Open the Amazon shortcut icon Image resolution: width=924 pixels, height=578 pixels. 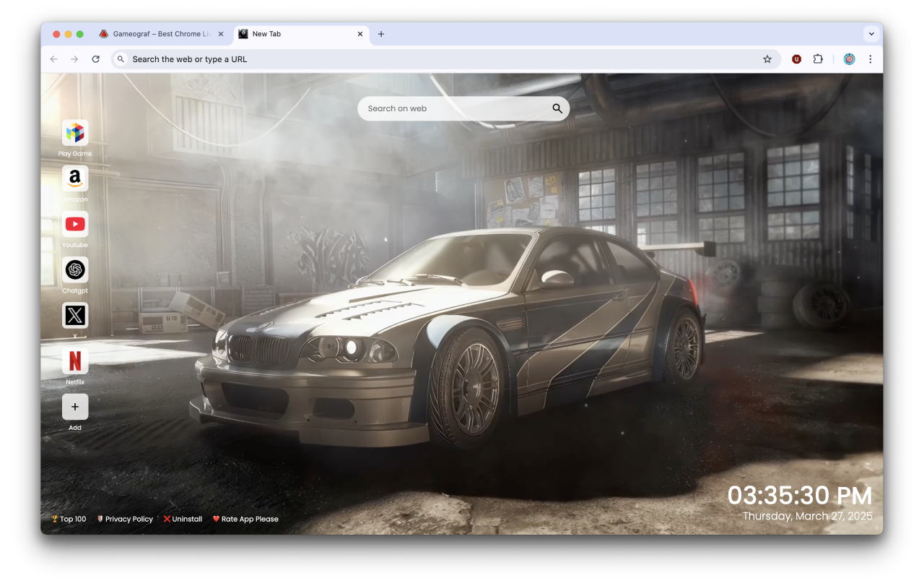(x=75, y=178)
